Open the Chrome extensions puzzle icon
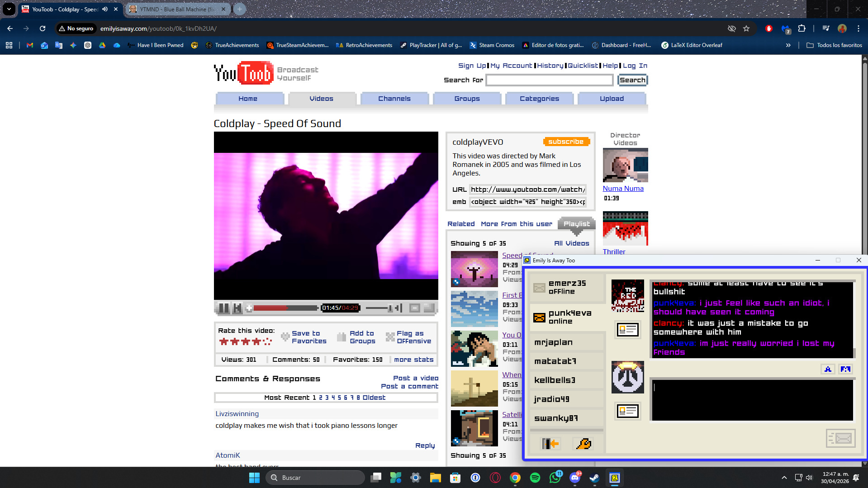868x488 pixels. click(x=802, y=28)
